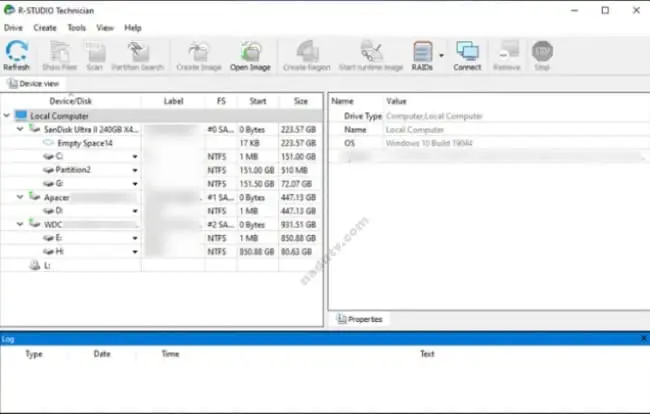Image resolution: width=650 pixels, height=414 pixels.
Task: Select partition H: in device tree
Action: (x=59, y=252)
